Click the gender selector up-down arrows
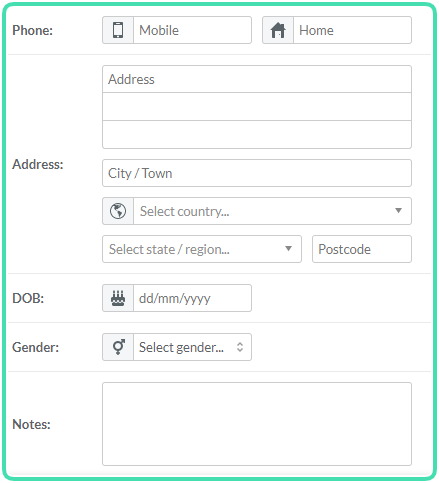Screen dimensions: 439x483 [x=240, y=347]
